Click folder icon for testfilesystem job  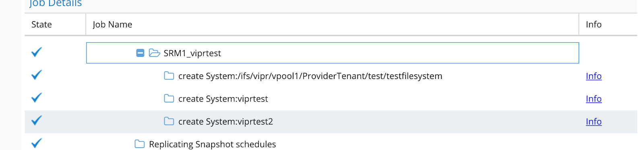click(x=169, y=76)
